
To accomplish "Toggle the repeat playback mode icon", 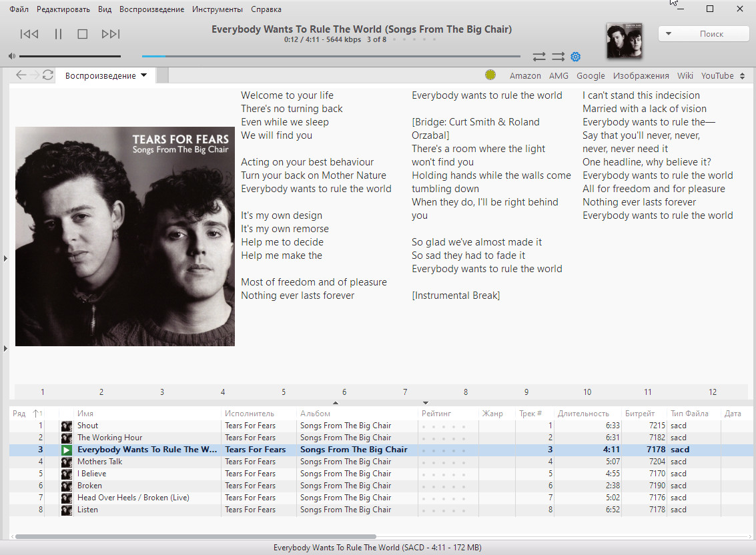I will (x=539, y=57).
